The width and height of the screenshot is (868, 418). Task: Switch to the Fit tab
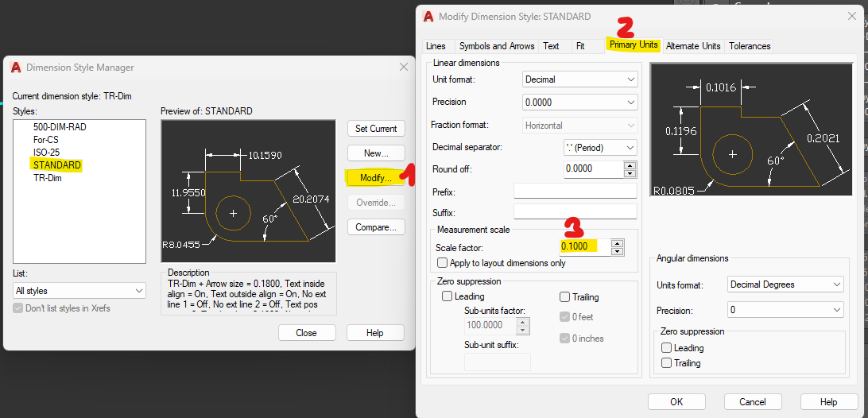pyautogui.click(x=580, y=46)
